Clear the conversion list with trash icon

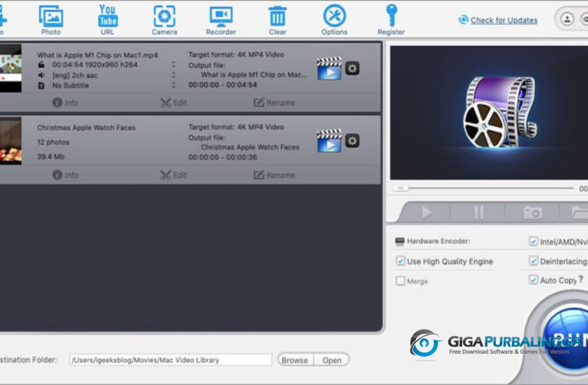pos(278,20)
